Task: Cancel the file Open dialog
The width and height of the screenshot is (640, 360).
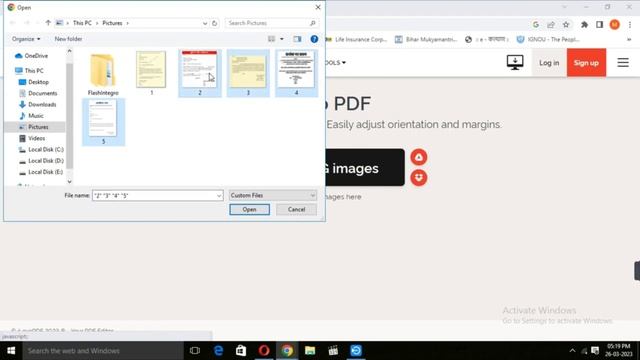Action: (296, 209)
